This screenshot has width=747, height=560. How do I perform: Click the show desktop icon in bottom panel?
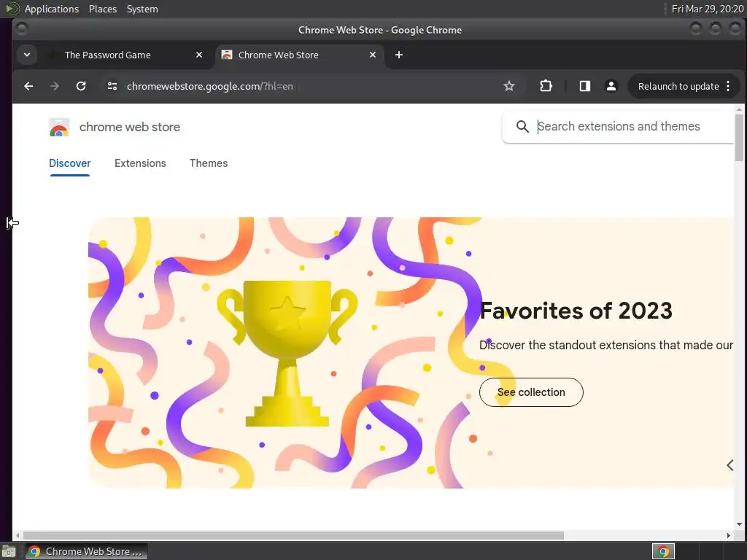(x=8, y=551)
